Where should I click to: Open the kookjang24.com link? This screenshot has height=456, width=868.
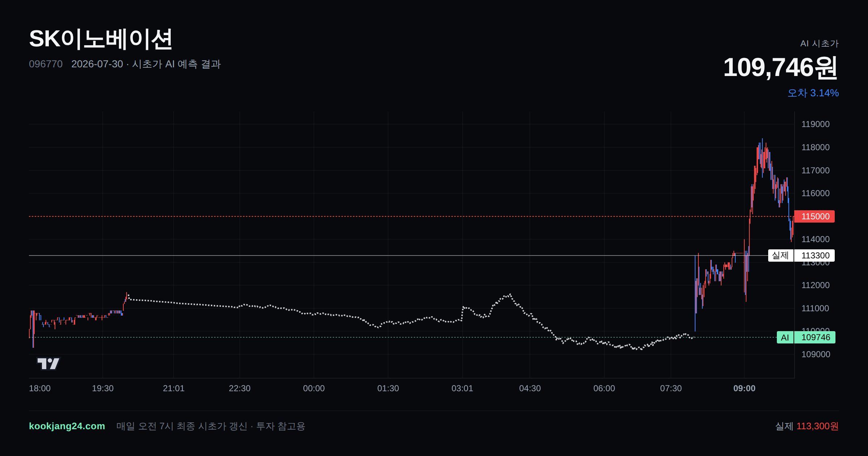[x=67, y=426]
